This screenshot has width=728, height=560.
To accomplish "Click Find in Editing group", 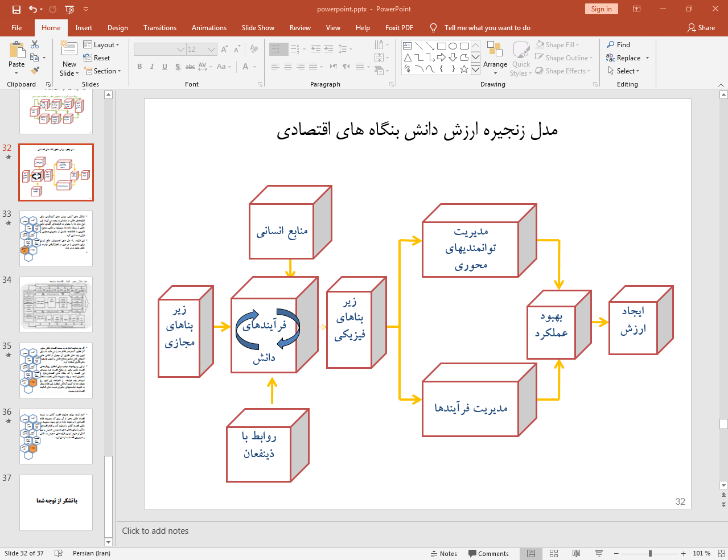I will coord(619,44).
